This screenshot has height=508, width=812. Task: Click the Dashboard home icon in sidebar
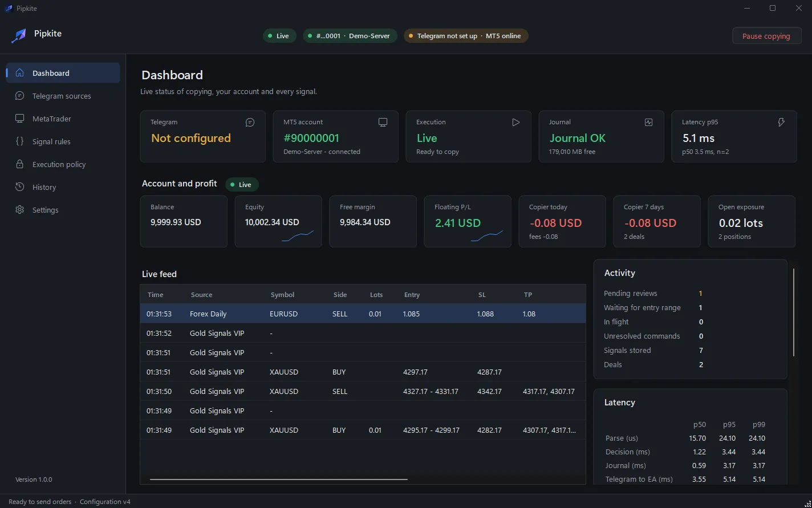(20, 73)
